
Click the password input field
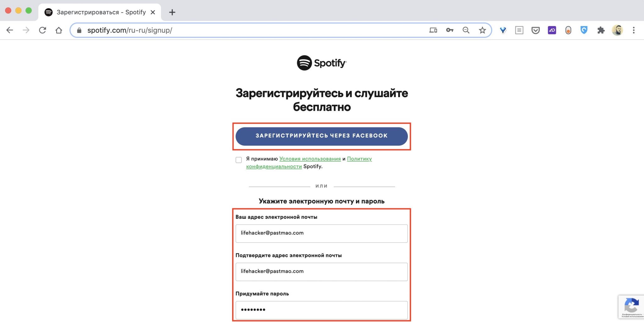click(321, 310)
